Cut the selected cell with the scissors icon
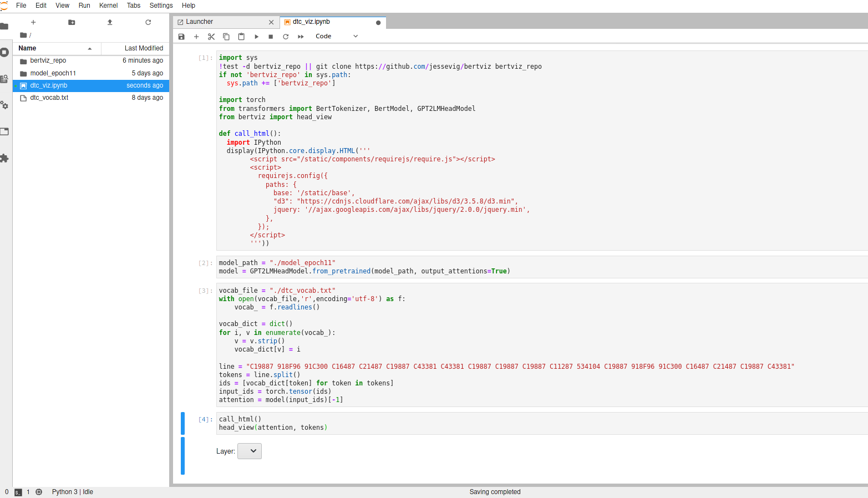 point(211,36)
